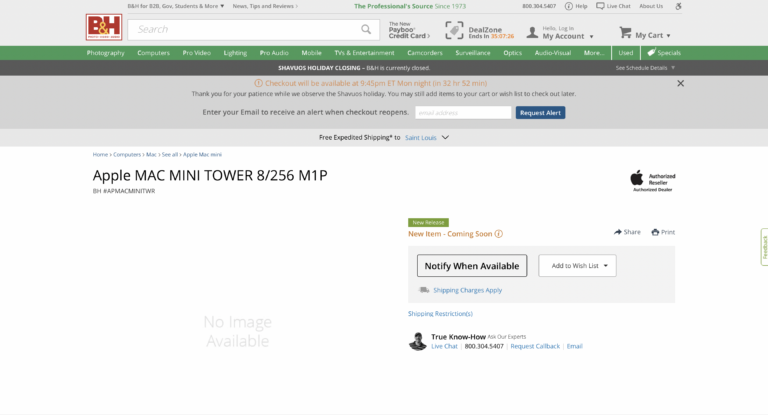
Task: Click the accessibility icon in top bar
Action: coord(678,6)
